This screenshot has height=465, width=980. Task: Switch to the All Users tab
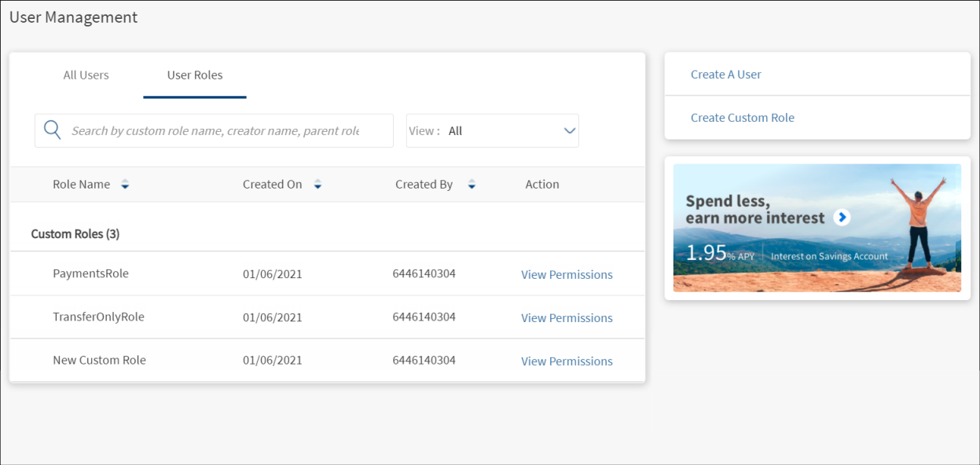(x=86, y=75)
